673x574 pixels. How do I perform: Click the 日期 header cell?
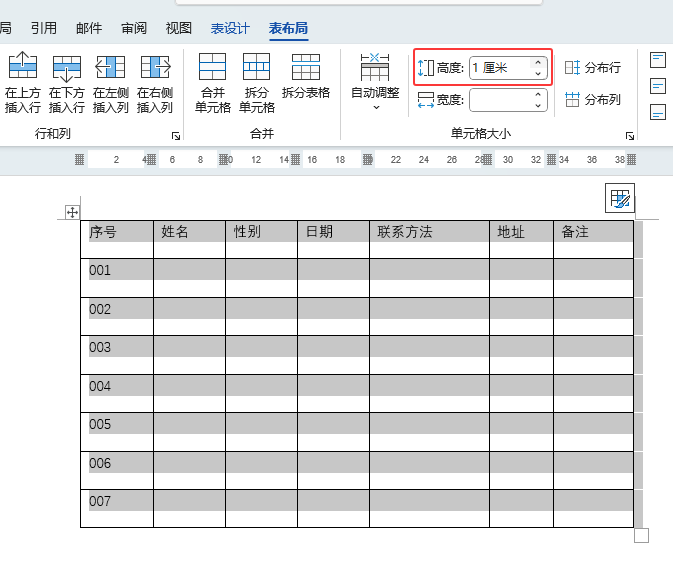333,240
